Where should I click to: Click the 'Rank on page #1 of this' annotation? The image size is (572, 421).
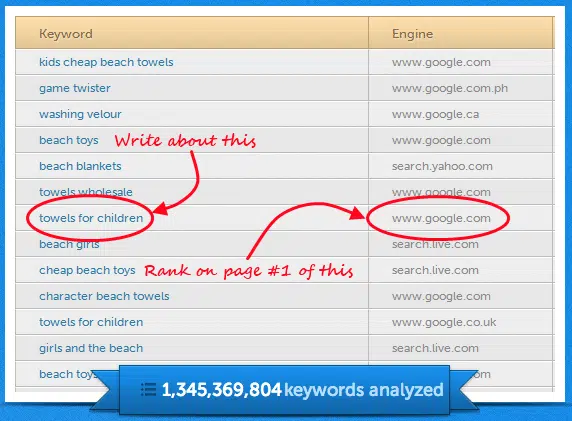(249, 271)
